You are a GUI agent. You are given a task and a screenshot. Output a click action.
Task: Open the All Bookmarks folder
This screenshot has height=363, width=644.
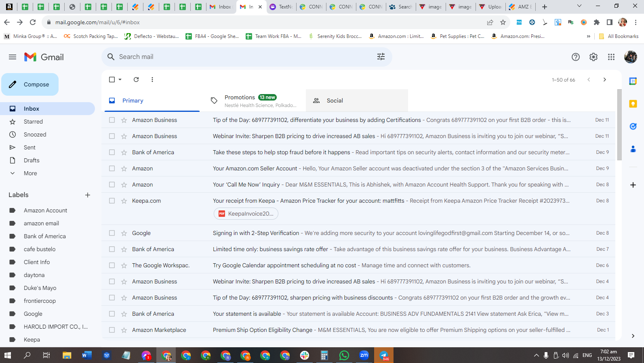point(619,36)
